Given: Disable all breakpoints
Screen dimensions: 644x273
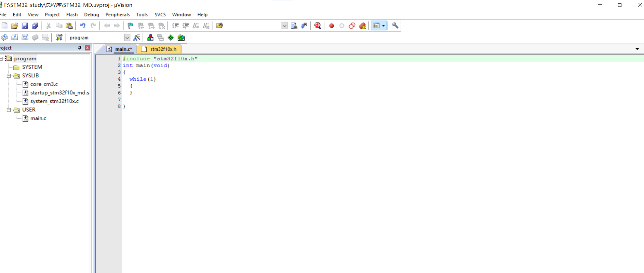Looking at the screenshot, I should (352, 26).
